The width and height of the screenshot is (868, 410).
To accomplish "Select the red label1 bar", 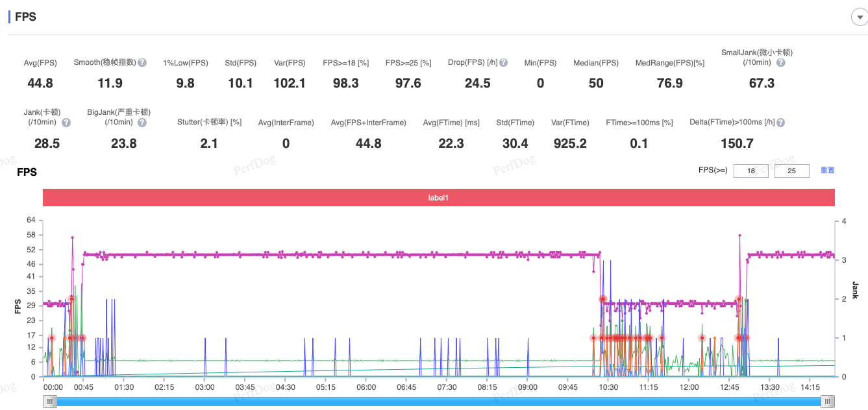I will pyautogui.click(x=438, y=197).
